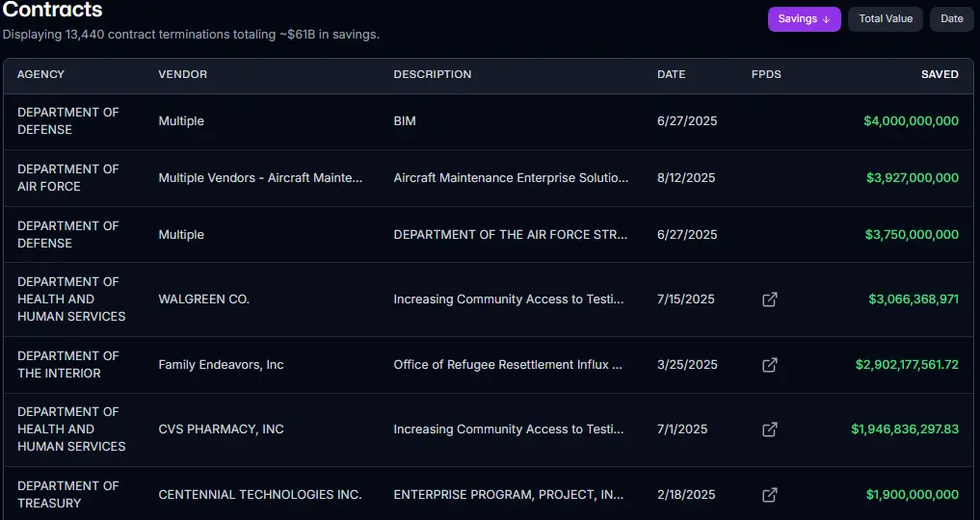Click the 7/15/2025 date cell
Screen dimensions: 980x520
686,299
